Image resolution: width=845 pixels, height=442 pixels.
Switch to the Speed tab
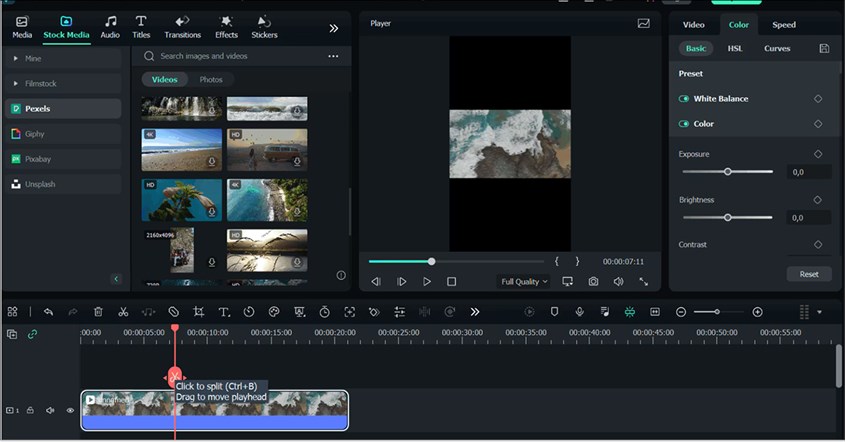(x=784, y=24)
